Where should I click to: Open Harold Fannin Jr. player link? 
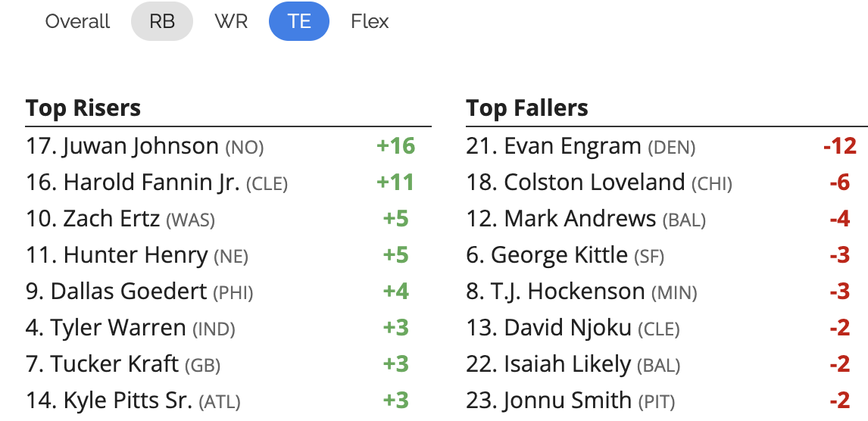point(151,182)
